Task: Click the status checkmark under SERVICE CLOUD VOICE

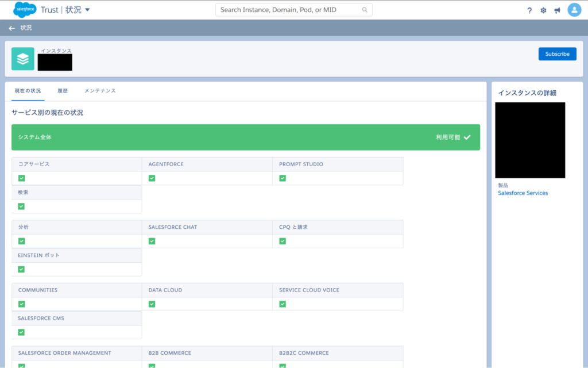Action: [283, 304]
